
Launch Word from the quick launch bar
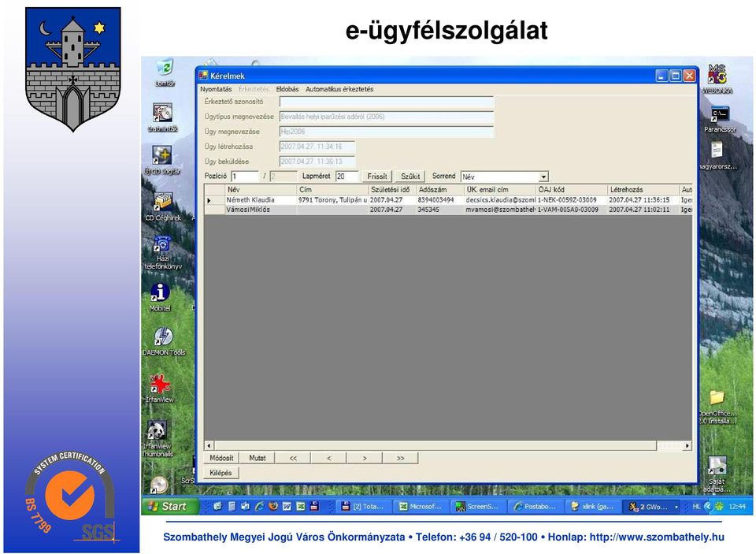287,506
